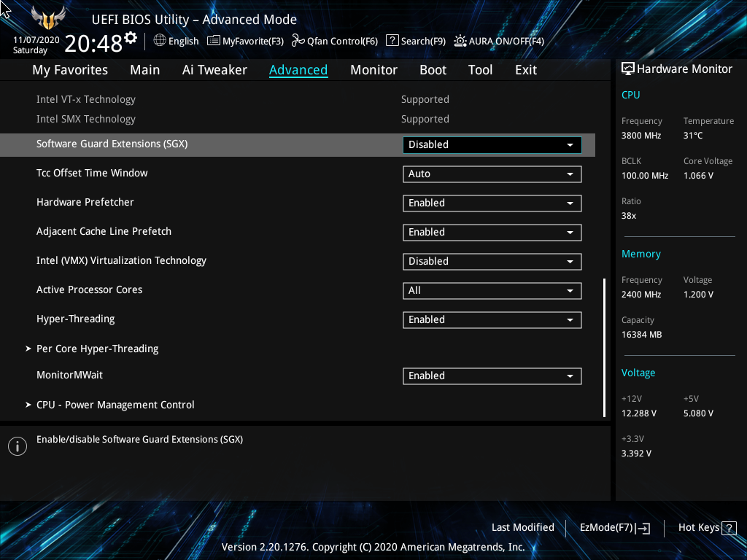Click the Hot Keys question mark icon

[x=729, y=528]
